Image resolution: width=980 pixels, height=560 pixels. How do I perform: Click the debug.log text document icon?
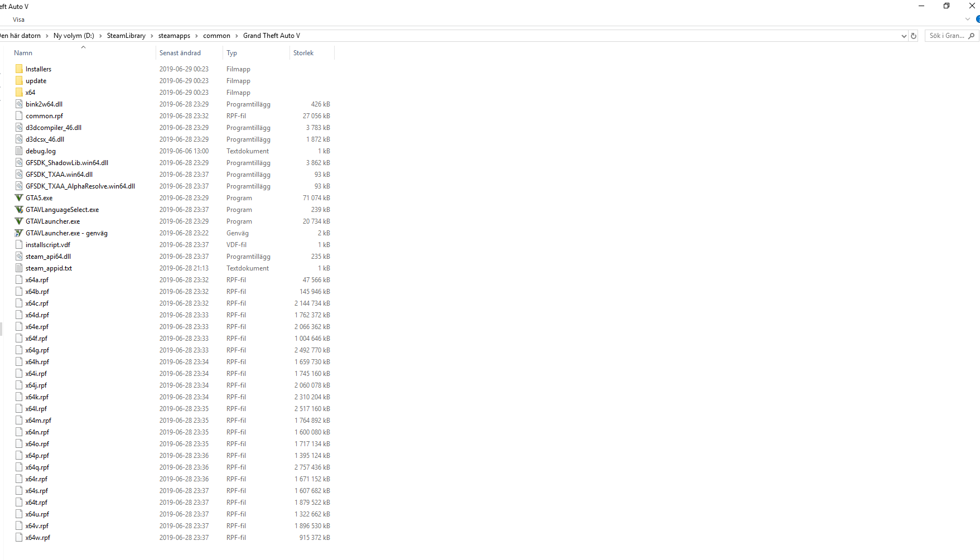[x=19, y=151]
